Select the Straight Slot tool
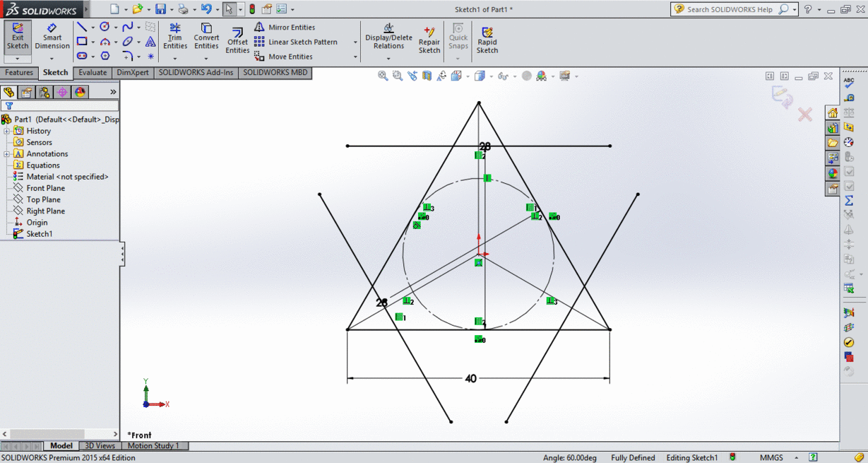This screenshot has height=463, width=868. tap(82, 56)
